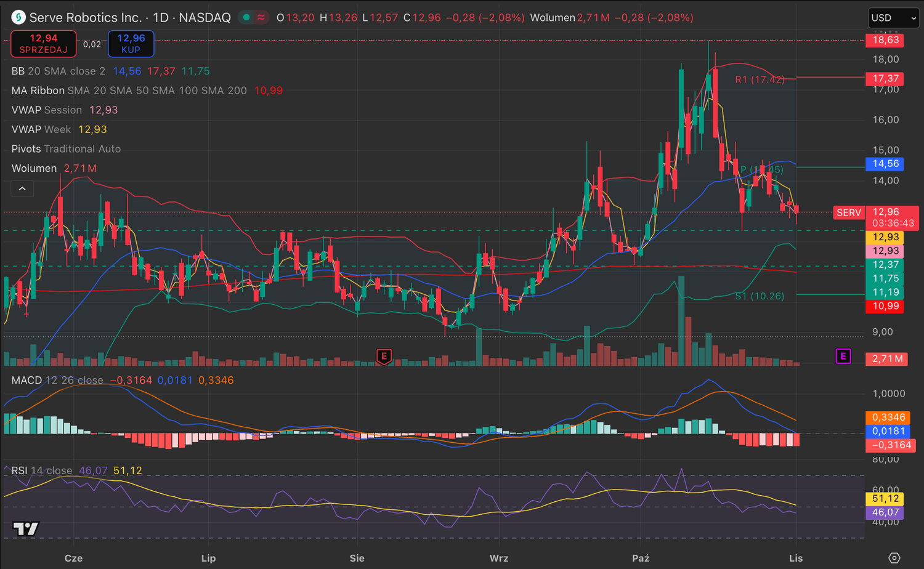This screenshot has width=924, height=569.
Task: Open the 1D interval selector
Action: coord(161,18)
